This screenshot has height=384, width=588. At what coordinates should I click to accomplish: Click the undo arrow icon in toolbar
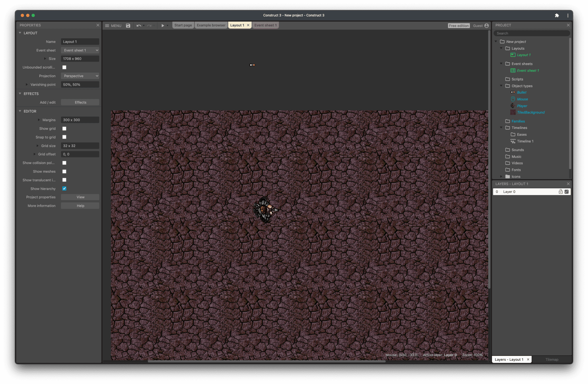[138, 25]
